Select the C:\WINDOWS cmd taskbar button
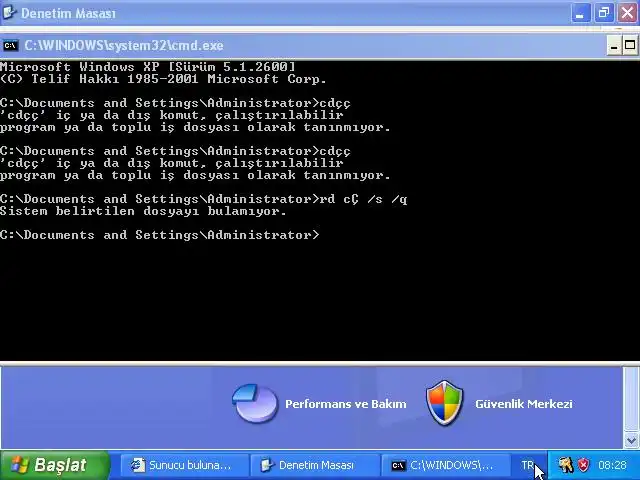This screenshot has height=480, width=640. [445, 465]
